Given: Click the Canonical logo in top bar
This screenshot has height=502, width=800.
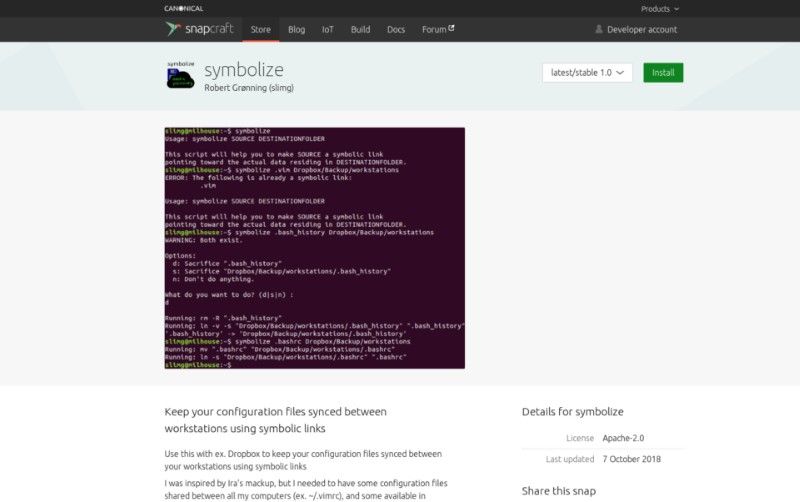Looking at the screenshot, I should click(x=183, y=8).
